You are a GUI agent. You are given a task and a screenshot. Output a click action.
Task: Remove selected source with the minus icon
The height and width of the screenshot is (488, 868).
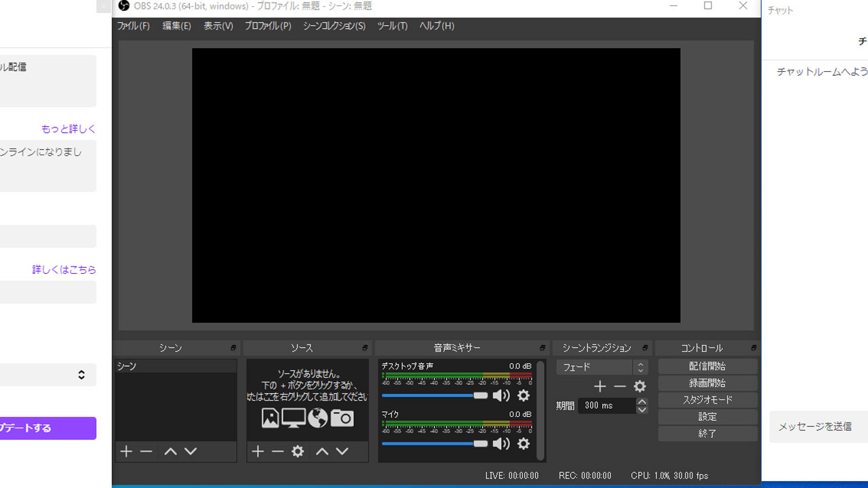pos(277,451)
